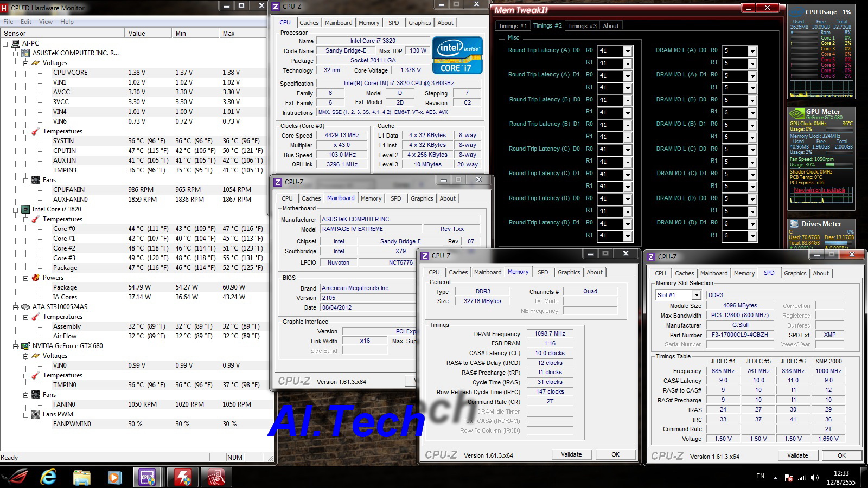Image resolution: width=868 pixels, height=488 pixels.
Task: Open Round Trip Latency (D) D1 R0 dropdown
Action: click(x=628, y=223)
